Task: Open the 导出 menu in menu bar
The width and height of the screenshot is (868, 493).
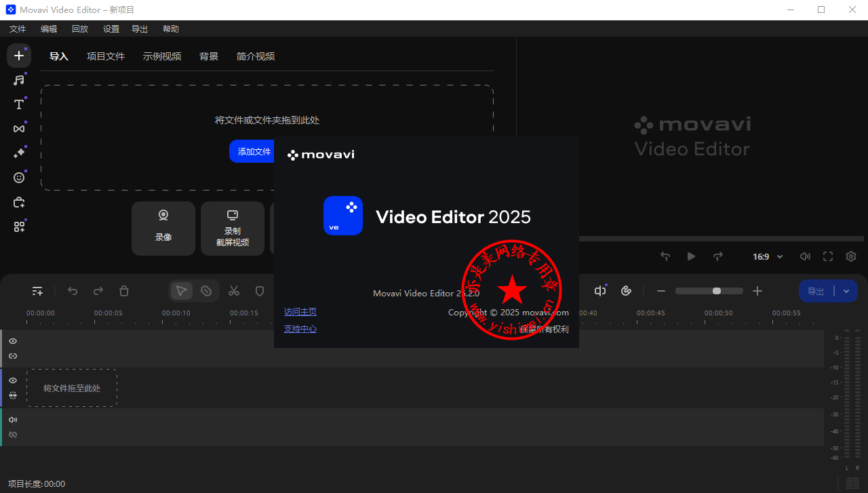Action: coord(140,28)
